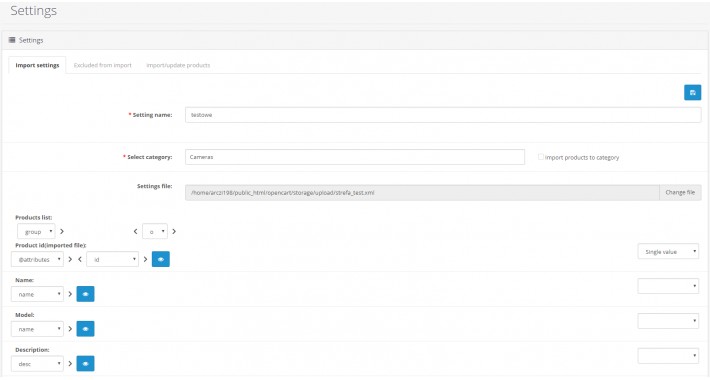Click the Setting name input field
710x380 pixels.
[443, 115]
